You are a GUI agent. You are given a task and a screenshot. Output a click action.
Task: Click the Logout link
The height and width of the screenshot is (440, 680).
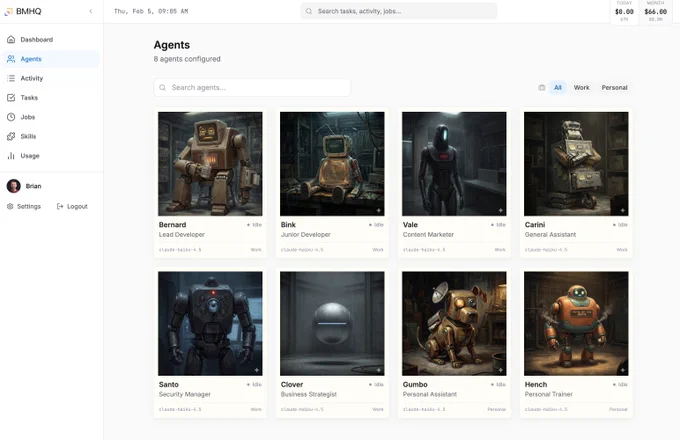coord(72,206)
